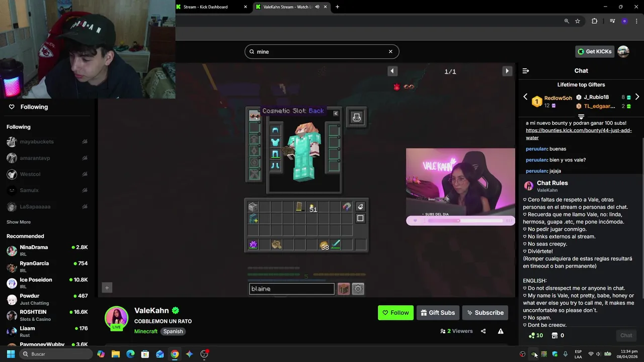Viewport: 644px width, 362px height.
Task: Open ROSHTEIN Slots & Casino channel
Action: pos(47,315)
